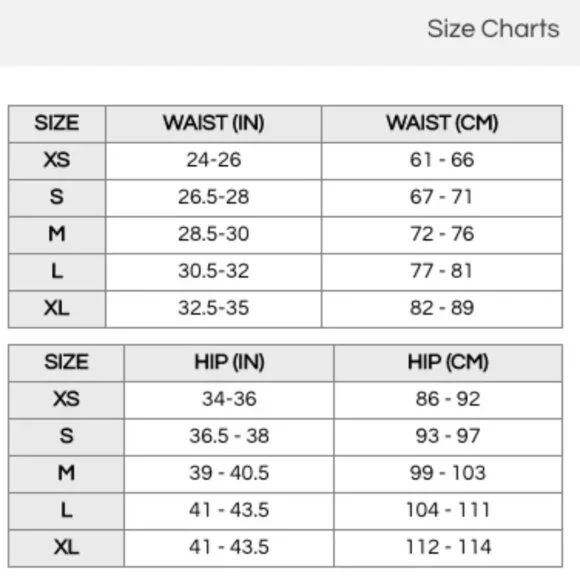Click the M label in waist table
The width and height of the screenshot is (580, 580).
click(57, 234)
